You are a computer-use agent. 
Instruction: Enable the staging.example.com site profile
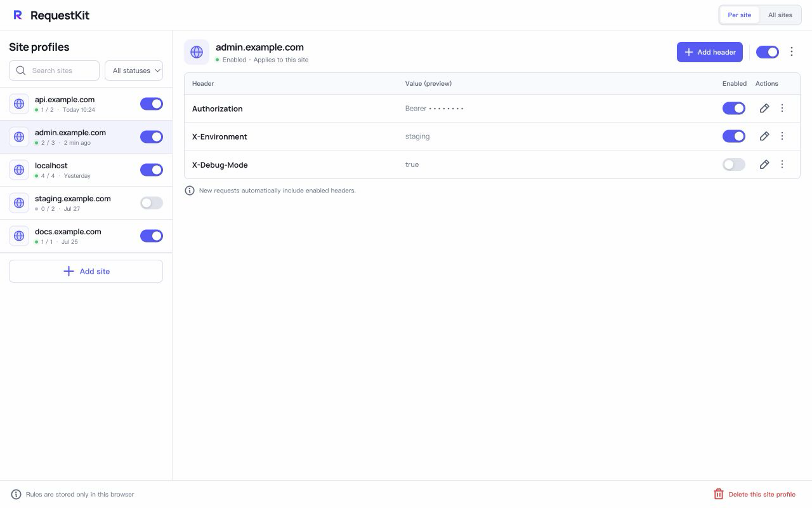point(152,203)
